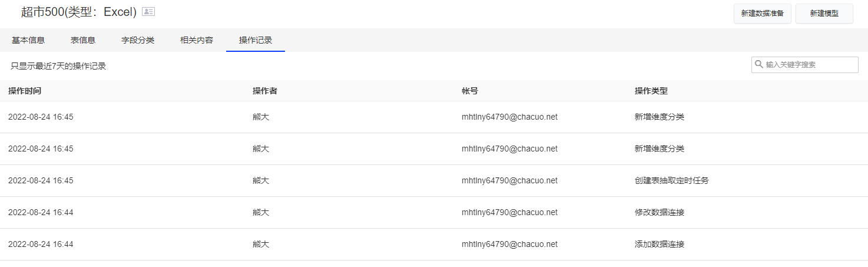Click the 修改数据连接 operation entry

pos(660,212)
